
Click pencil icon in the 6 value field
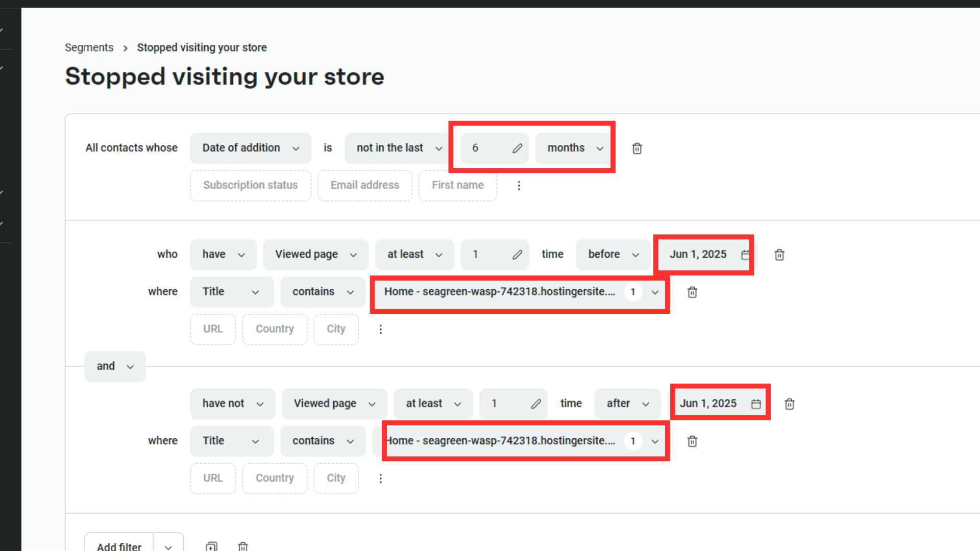tap(517, 148)
